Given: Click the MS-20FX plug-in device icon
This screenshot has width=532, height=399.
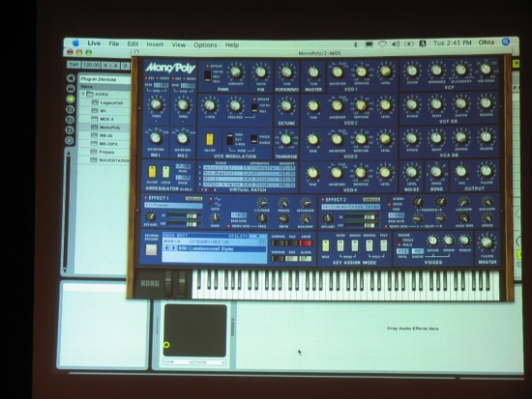Looking at the screenshot, I should [x=95, y=143].
